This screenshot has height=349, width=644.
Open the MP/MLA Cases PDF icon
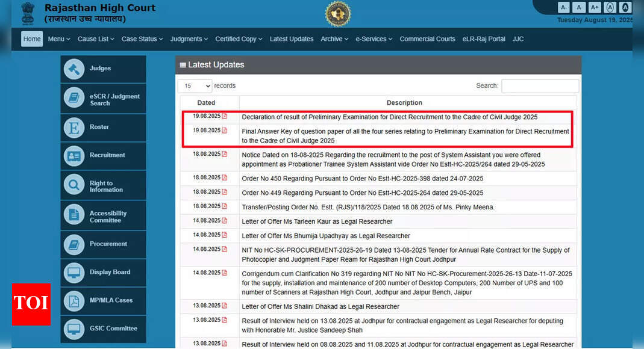[x=74, y=301]
